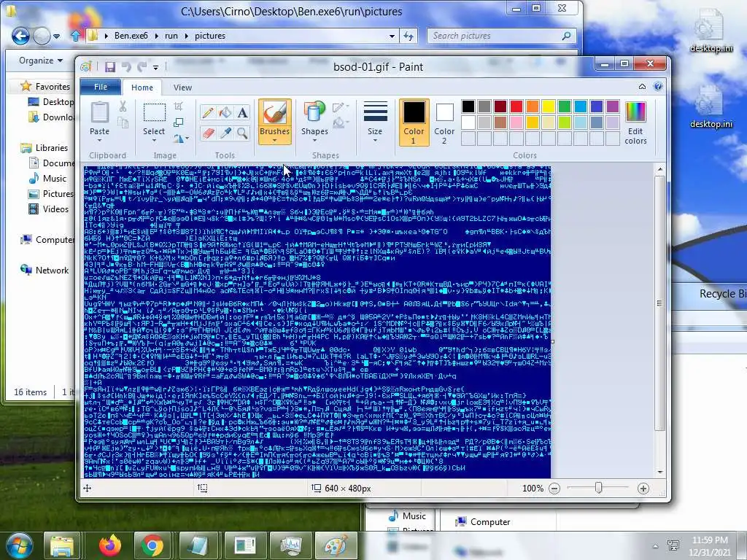Open Rotate or flip dropdown
The image size is (747, 560).
pos(181,139)
